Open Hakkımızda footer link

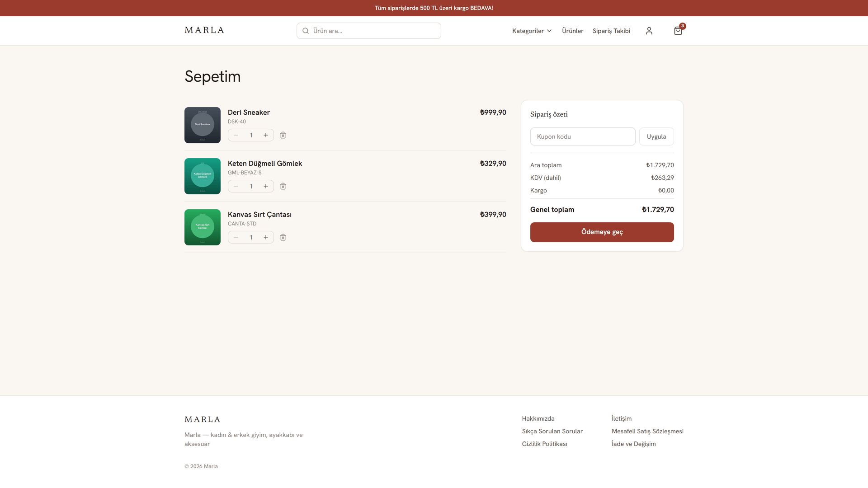click(x=538, y=419)
